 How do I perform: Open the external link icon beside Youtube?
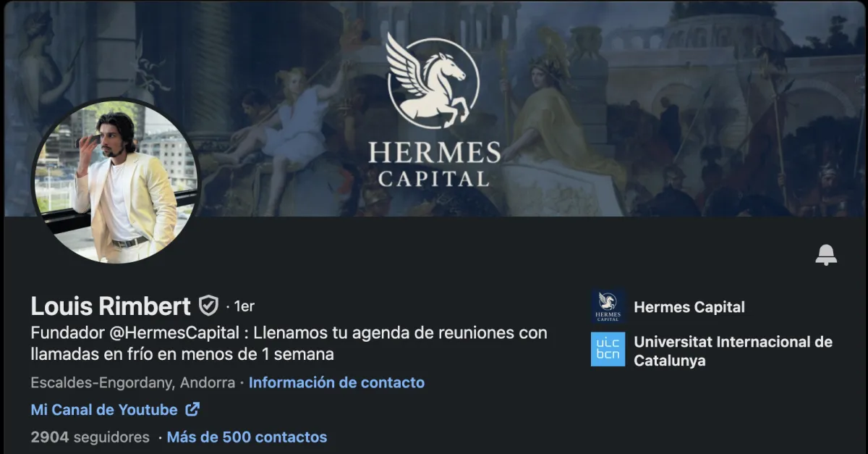[192, 409]
